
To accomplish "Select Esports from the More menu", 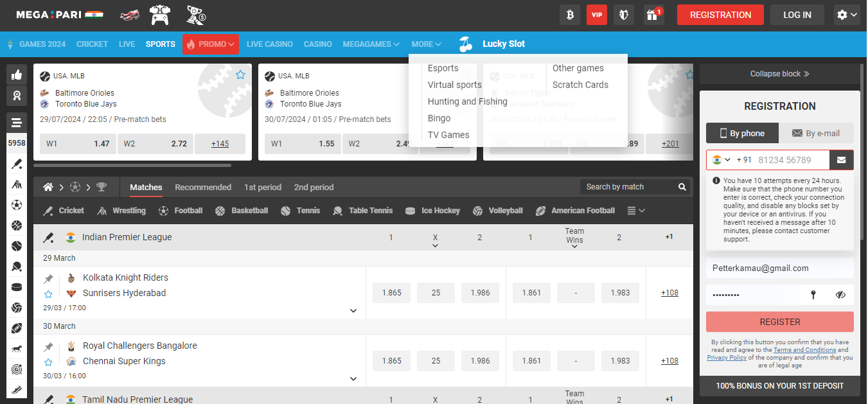I will pyautogui.click(x=443, y=68).
